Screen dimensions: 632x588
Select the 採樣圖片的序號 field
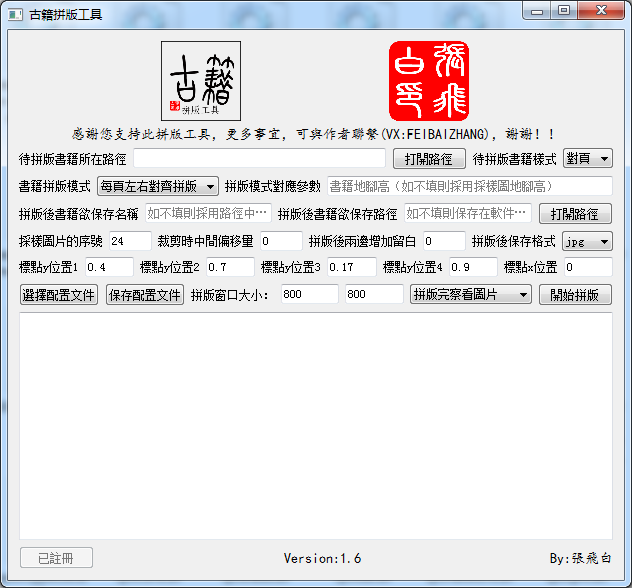pos(129,241)
